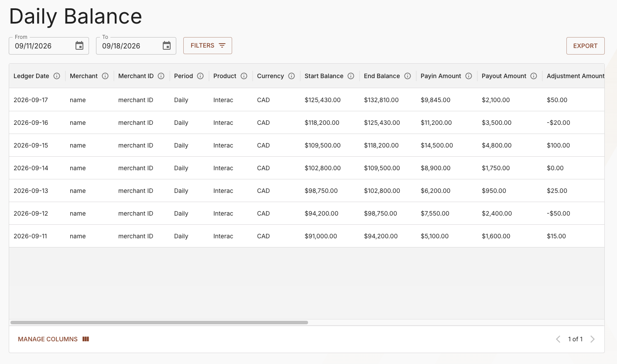This screenshot has height=364, width=617.
Task: Click the info icon next to Ledger Date
Action: click(57, 76)
